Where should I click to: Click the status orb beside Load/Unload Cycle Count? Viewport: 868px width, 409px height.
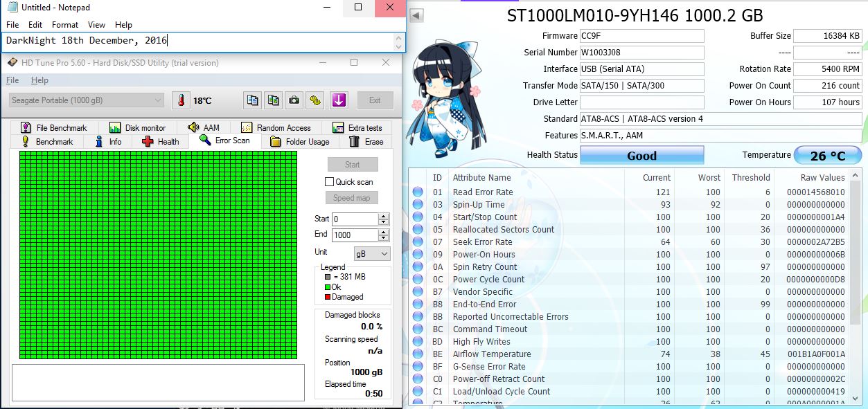tap(418, 392)
